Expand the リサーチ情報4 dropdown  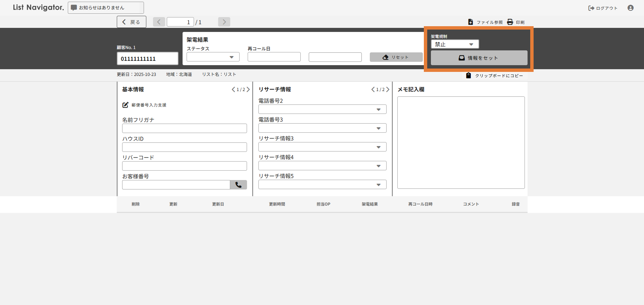tap(322, 166)
